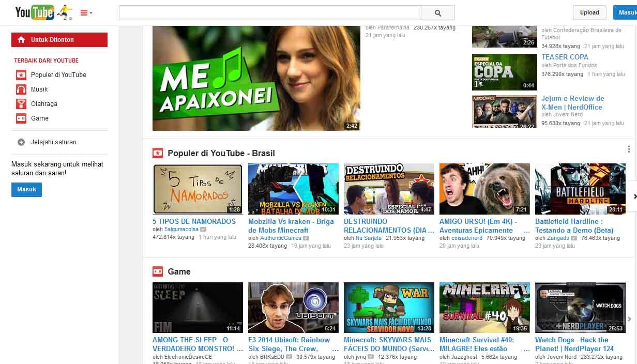Open Jelajahi saluran link
The image size is (637, 364).
click(x=54, y=142)
